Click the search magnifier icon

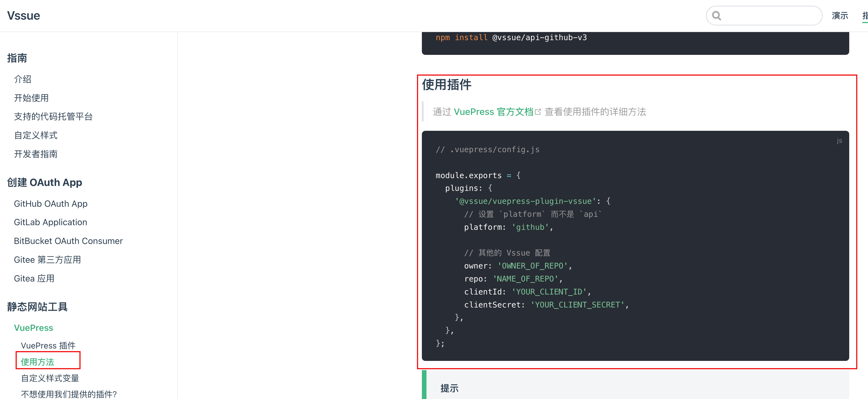(x=716, y=16)
